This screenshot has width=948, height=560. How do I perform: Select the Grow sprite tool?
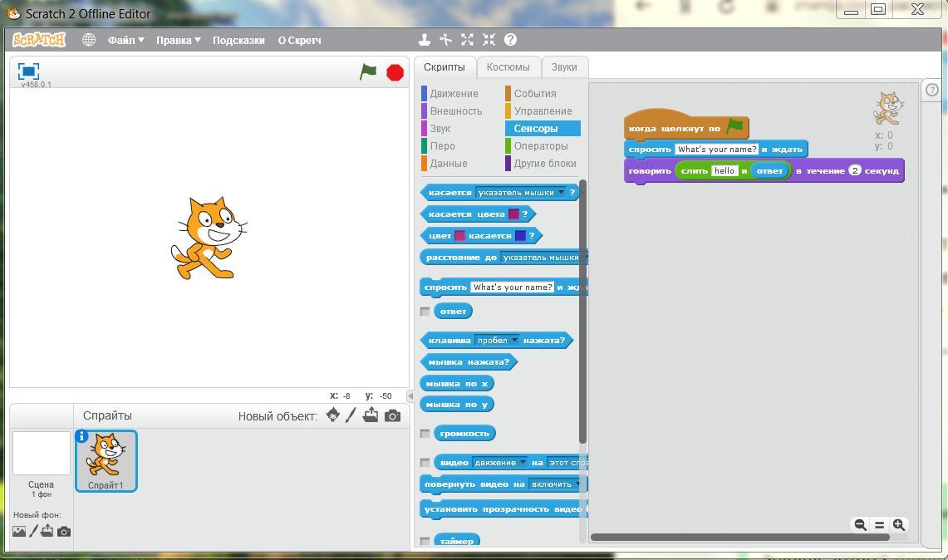point(467,40)
